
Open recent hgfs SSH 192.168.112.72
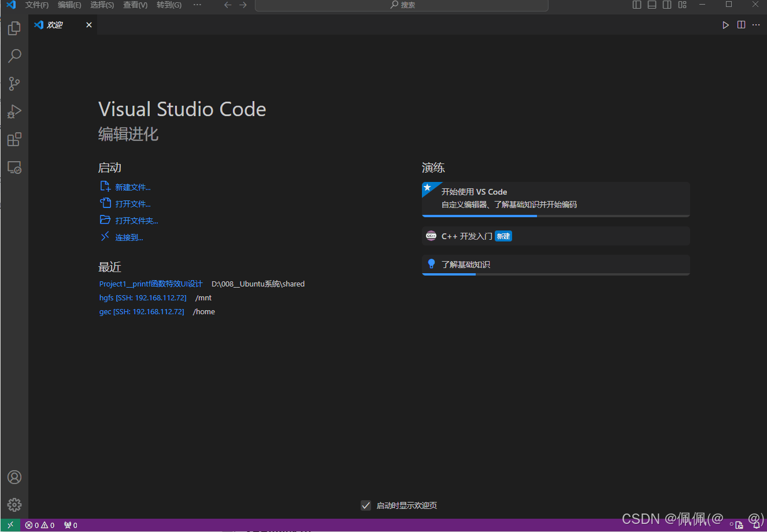point(143,297)
